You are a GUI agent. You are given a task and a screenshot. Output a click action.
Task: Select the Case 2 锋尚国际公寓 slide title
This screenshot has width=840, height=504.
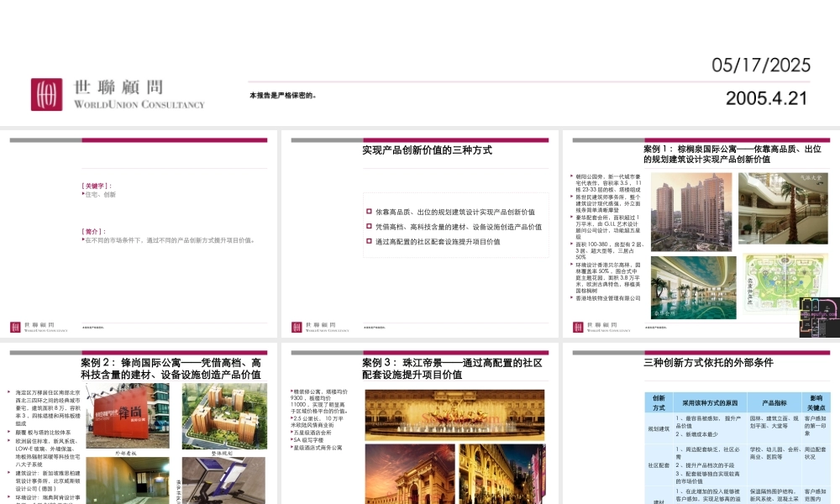coord(171,369)
